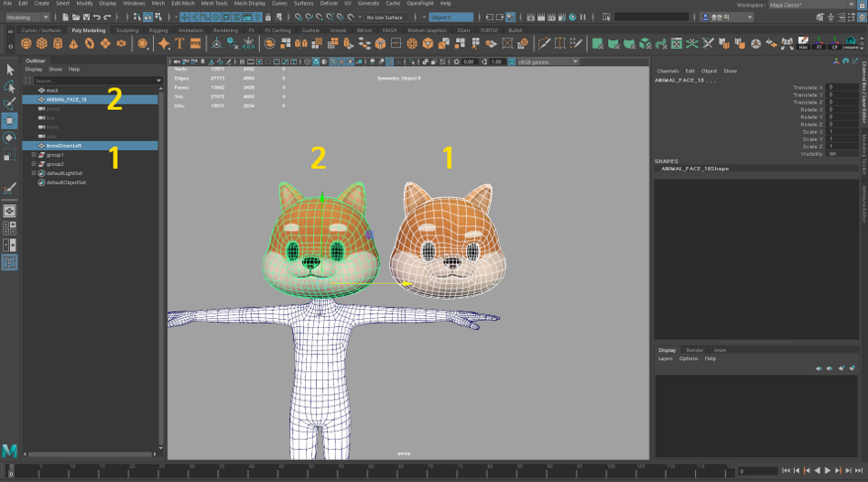Image resolution: width=868 pixels, height=482 pixels.
Task: Click the Redo arrow icon
Action: coord(107,17)
